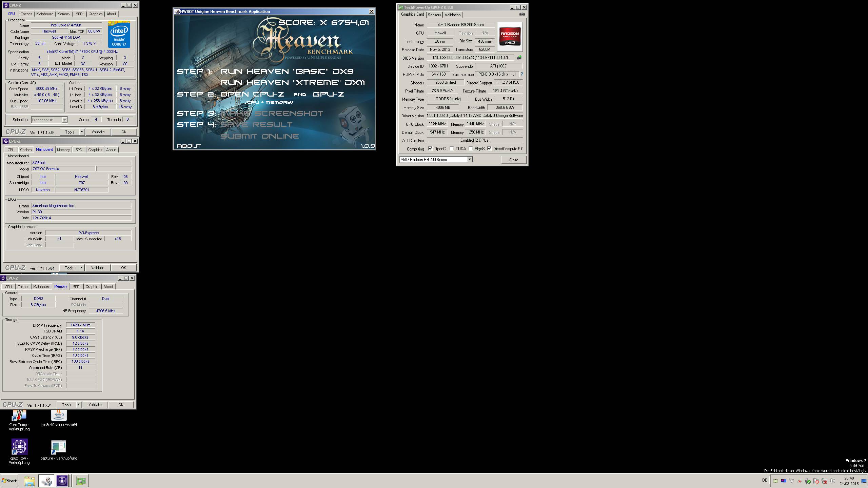
Task: Switch to HWBOT Heaven taskbar button
Action: coord(46,481)
